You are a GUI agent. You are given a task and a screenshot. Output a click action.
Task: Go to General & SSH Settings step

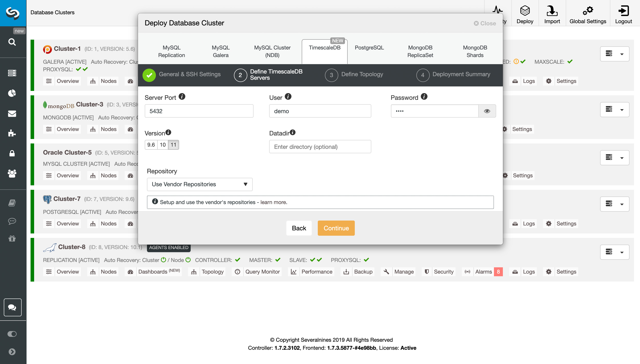pos(182,74)
